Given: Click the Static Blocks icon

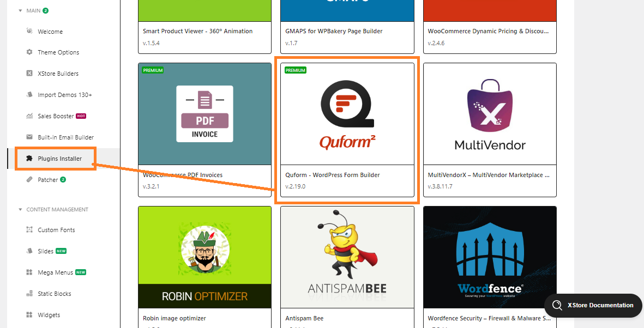Looking at the screenshot, I should coord(29,294).
